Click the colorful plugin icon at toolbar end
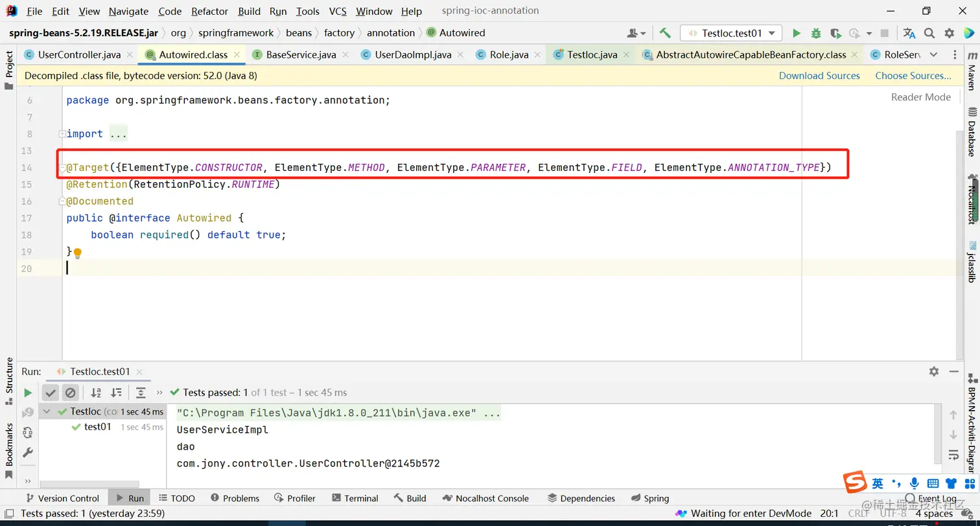Viewport: 980px width, 526px height. [969, 33]
